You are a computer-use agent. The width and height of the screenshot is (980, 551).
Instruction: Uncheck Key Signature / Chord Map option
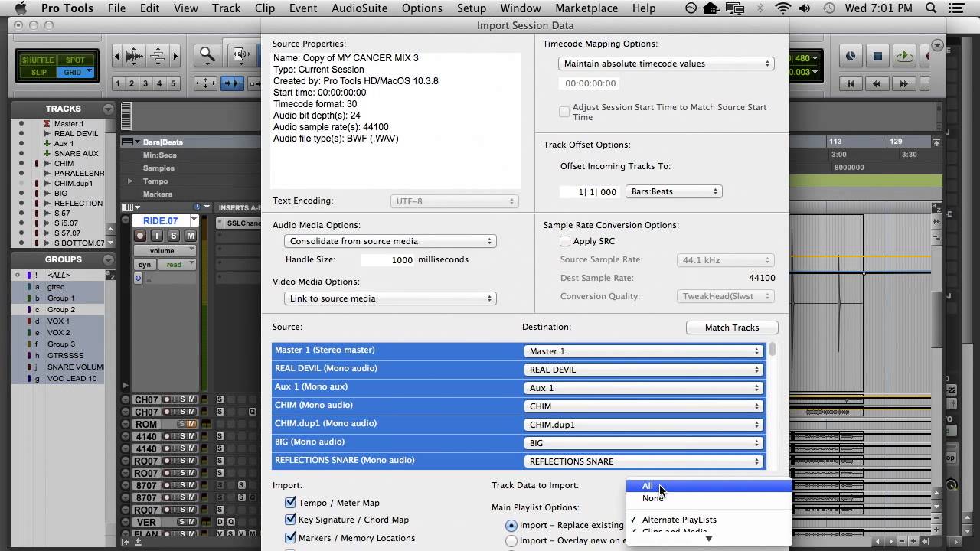(290, 520)
